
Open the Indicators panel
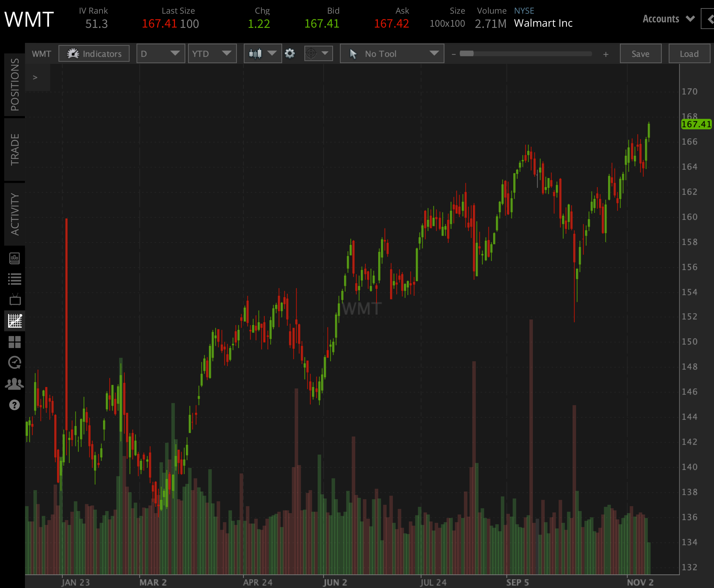coord(94,53)
